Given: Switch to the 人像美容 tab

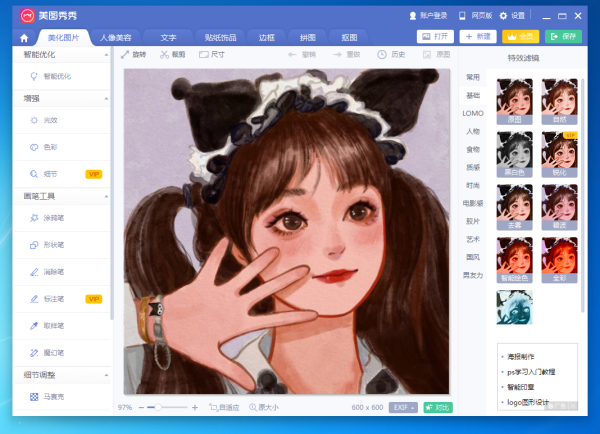Looking at the screenshot, I should tap(116, 38).
